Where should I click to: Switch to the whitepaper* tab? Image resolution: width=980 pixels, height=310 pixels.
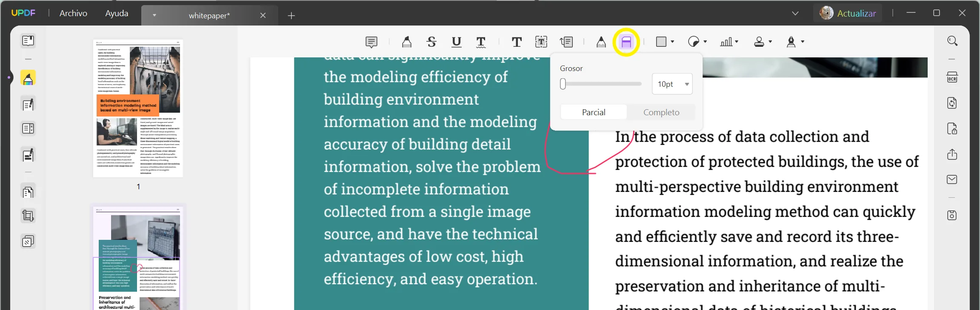[209, 15]
